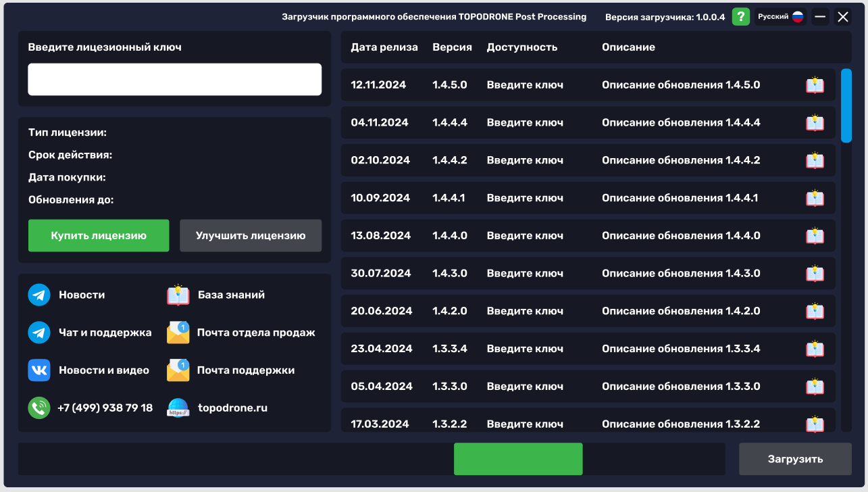Screen dimensions: 868x492
Task: Select release date 10.09.2024
Action: point(380,198)
